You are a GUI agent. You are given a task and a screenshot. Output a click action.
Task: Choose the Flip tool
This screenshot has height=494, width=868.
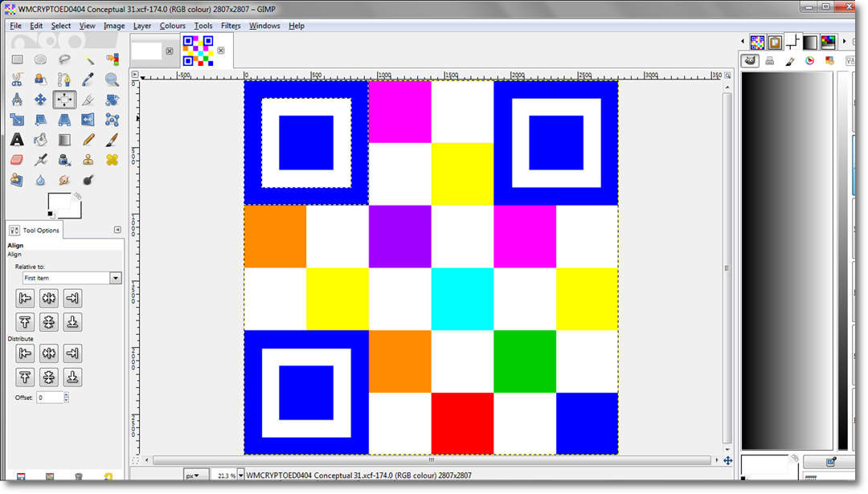(88, 120)
